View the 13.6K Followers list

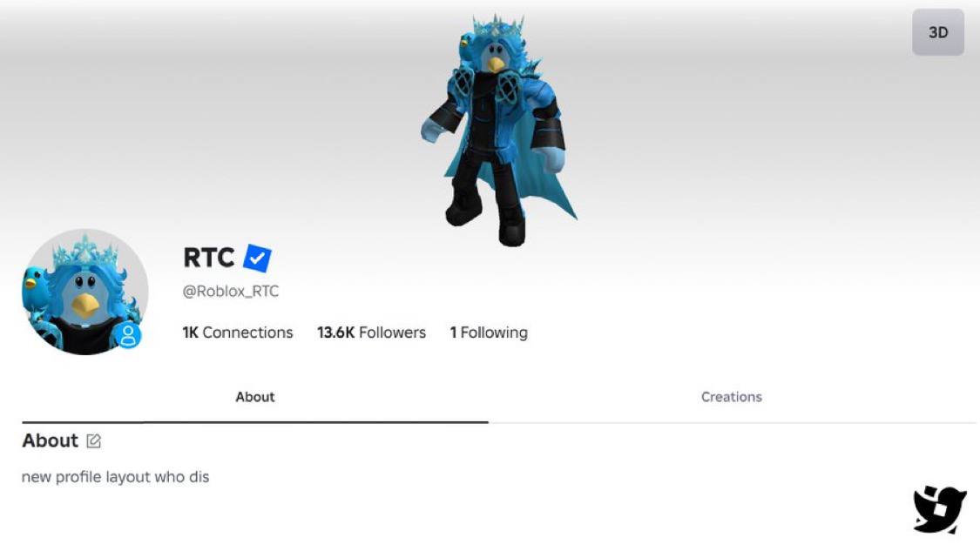click(371, 333)
